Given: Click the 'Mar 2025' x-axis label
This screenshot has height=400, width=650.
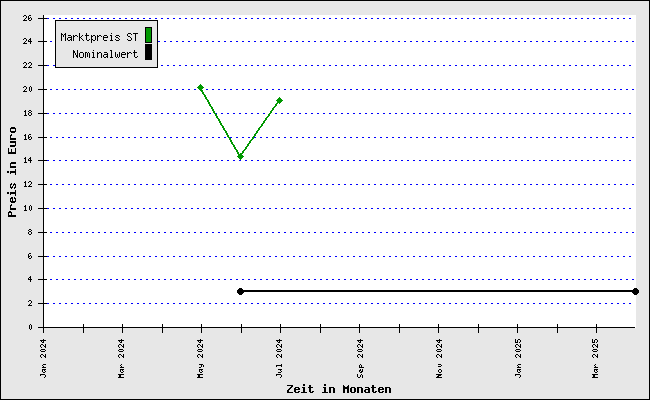Looking at the screenshot, I should pos(596,358).
